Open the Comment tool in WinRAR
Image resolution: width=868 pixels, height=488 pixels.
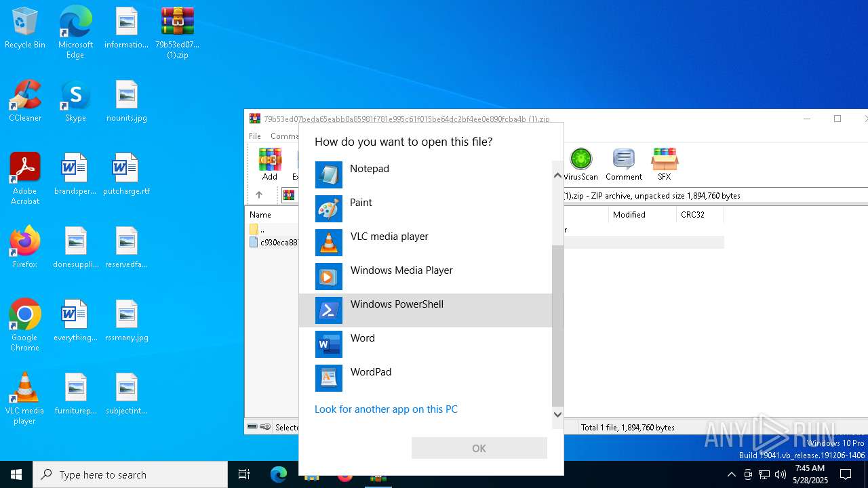coord(624,165)
